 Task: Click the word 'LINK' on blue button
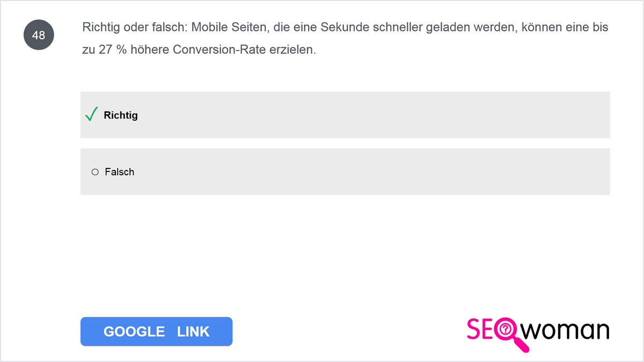[193, 331]
